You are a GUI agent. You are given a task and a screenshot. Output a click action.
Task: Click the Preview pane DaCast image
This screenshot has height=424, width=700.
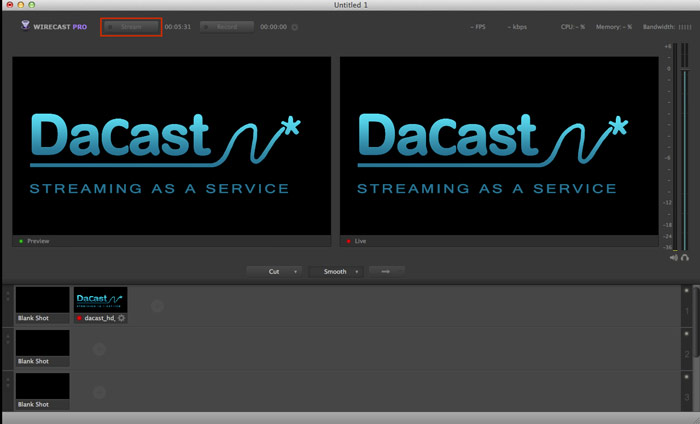171,146
